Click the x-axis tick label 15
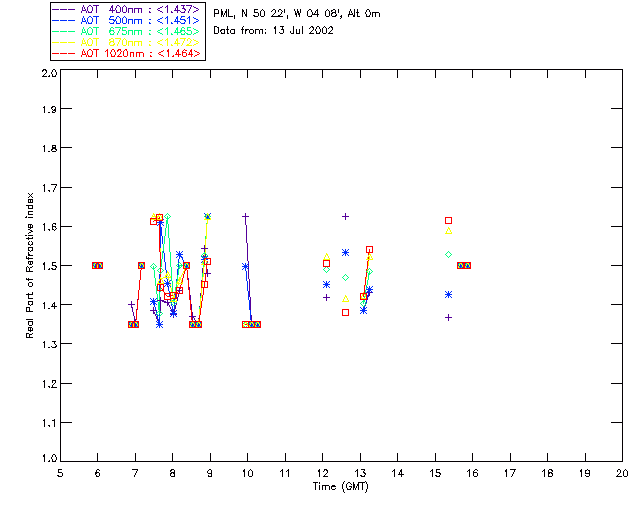Viewport: 640px width, 512px height. pyautogui.click(x=435, y=474)
